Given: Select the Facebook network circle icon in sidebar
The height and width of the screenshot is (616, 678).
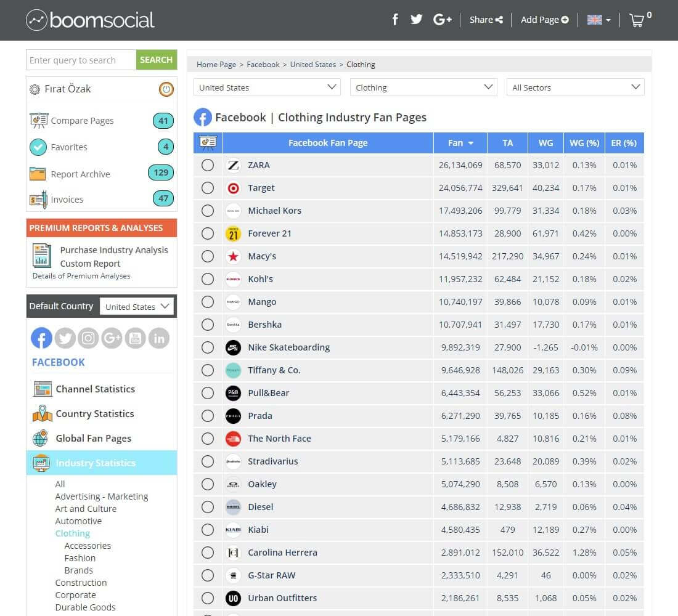Looking at the screenshot, I should (x=41, y=338).
